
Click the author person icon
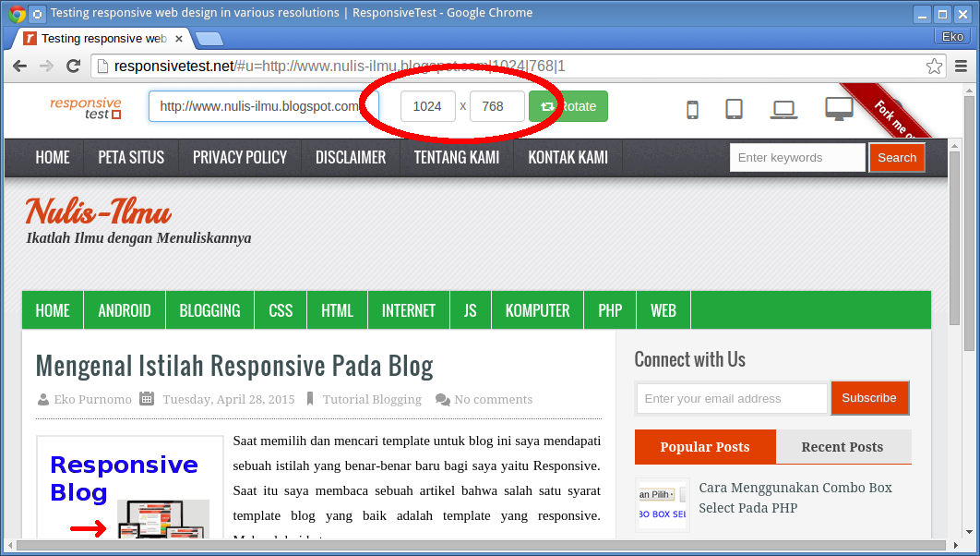coord(43,399)
